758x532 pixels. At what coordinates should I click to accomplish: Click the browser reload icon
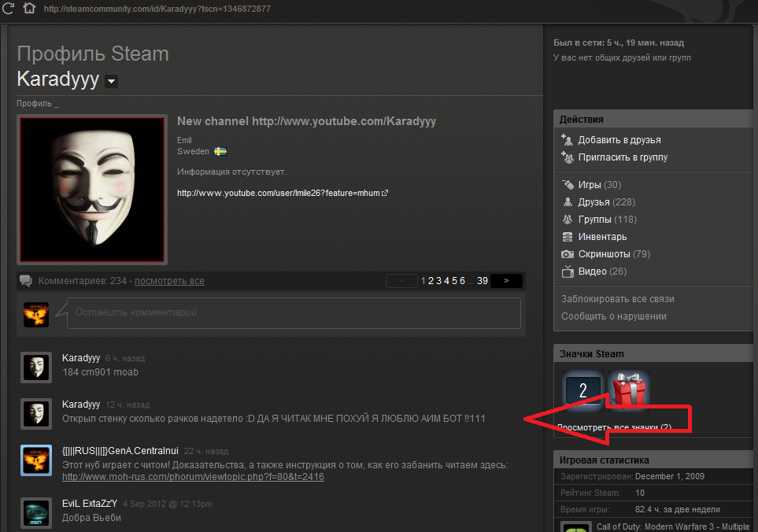9,9
